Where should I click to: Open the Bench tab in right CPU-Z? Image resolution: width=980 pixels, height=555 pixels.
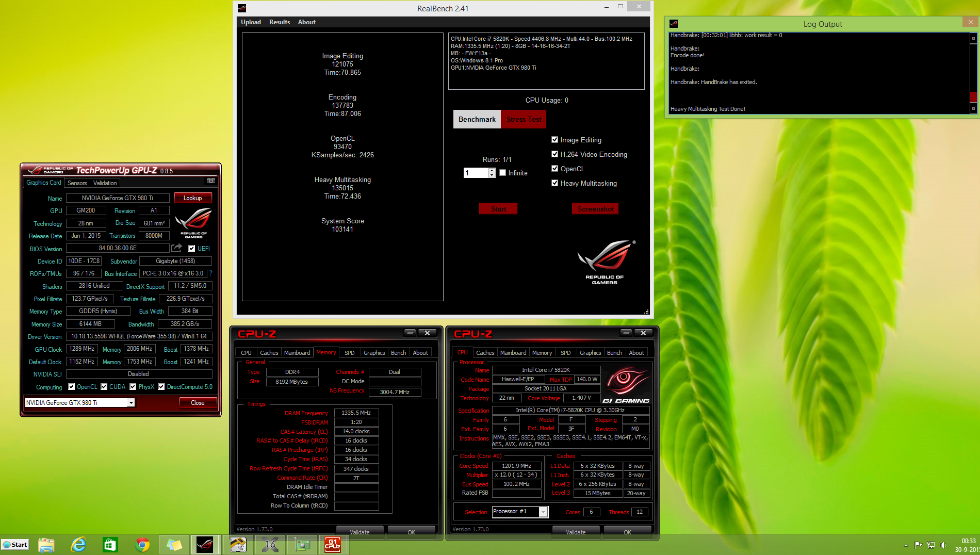click(614, 353)
